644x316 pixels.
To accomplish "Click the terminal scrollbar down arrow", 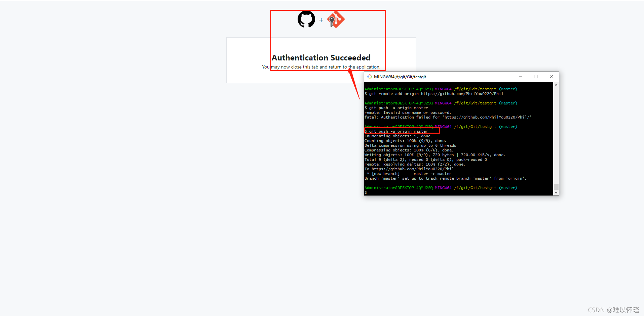I will pos(556,193).
